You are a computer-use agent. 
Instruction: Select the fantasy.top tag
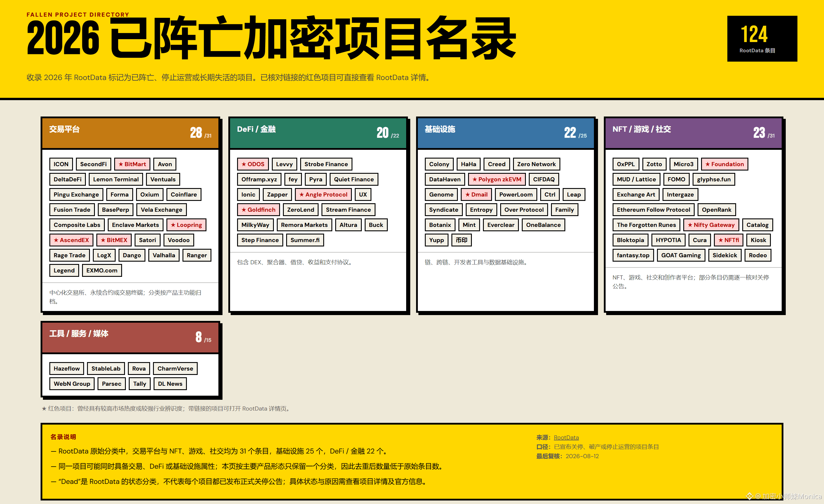click(x=633, y=255)
